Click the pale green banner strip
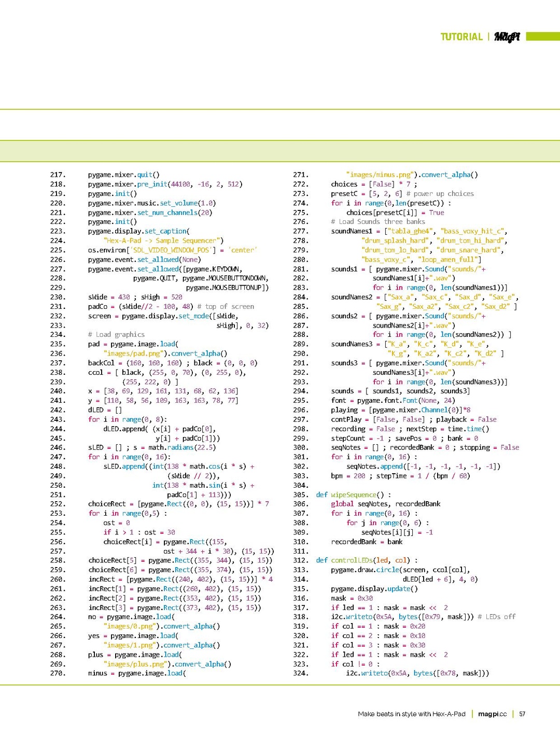 click(280, 151)
